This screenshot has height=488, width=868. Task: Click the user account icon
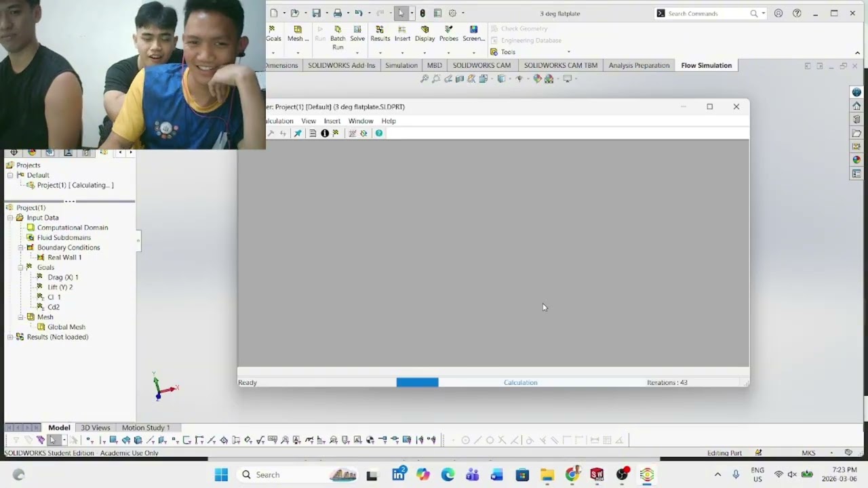coord(778,13)
